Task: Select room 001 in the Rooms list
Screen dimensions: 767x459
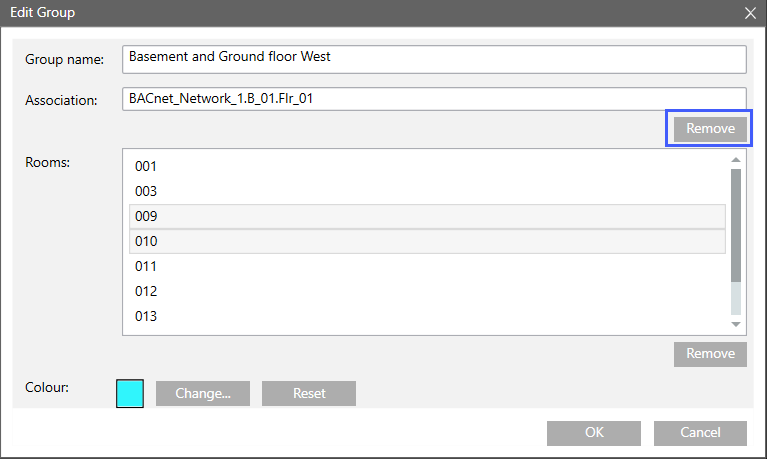Action: [x=427, y=166]
